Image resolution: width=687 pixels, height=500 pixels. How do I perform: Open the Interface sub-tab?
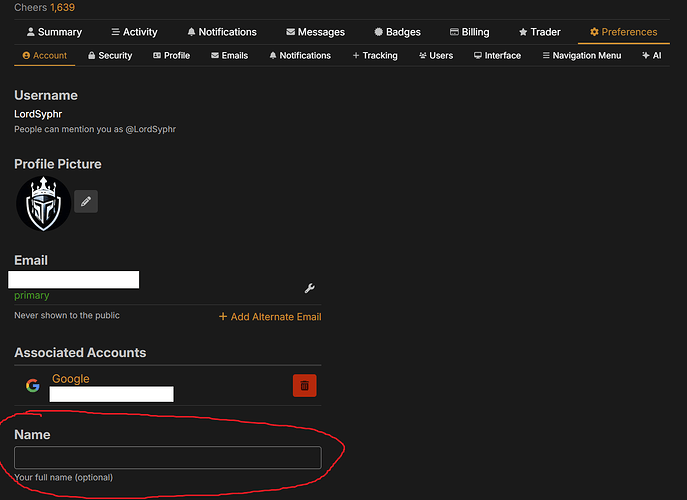pyautogui.click(x=497, y=56)
